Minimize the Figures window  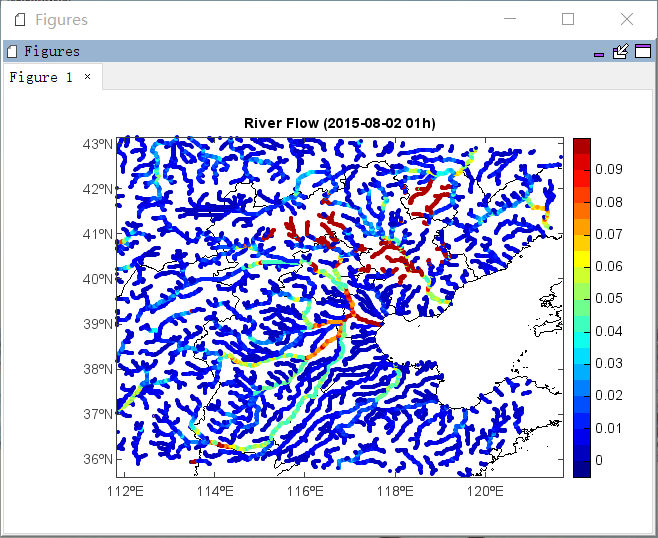510,19
